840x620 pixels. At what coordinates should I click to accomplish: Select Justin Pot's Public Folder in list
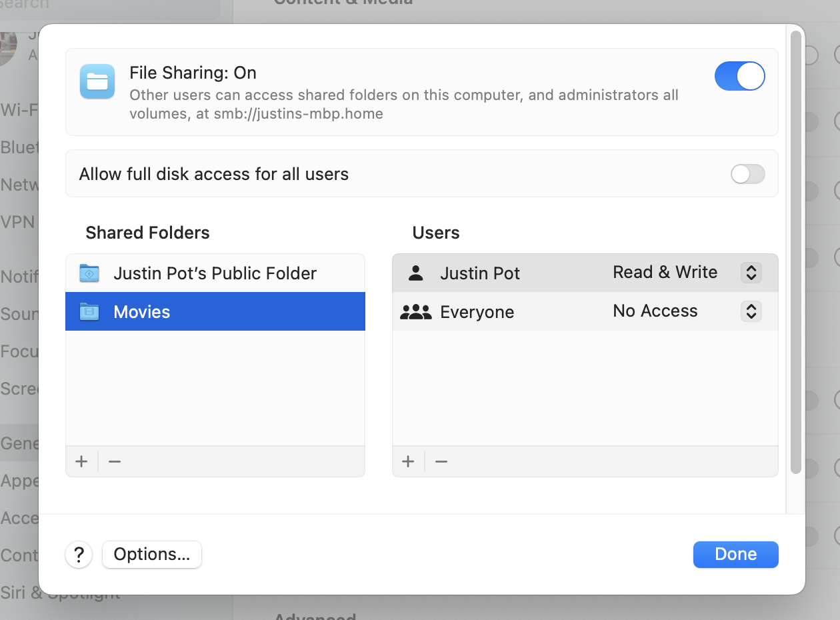coord(215,273)
